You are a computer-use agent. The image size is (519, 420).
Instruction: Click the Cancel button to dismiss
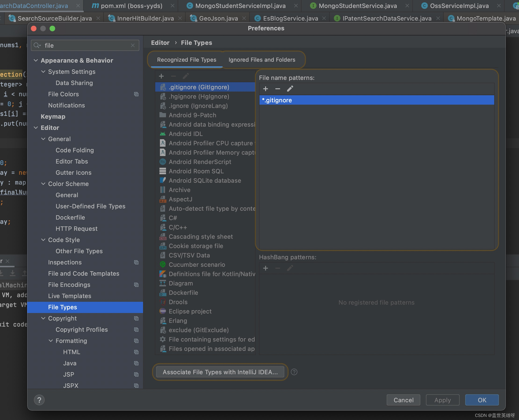click(x=404, y=400)
